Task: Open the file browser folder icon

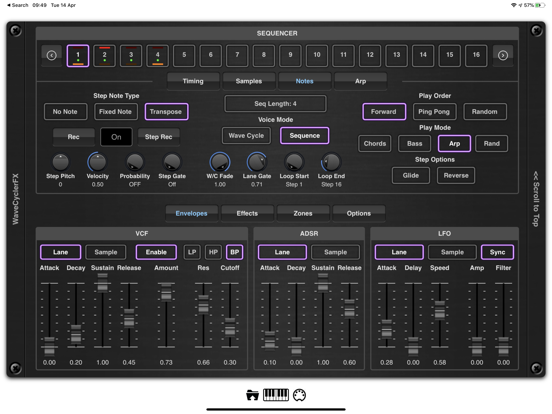Action: point(252,395)
